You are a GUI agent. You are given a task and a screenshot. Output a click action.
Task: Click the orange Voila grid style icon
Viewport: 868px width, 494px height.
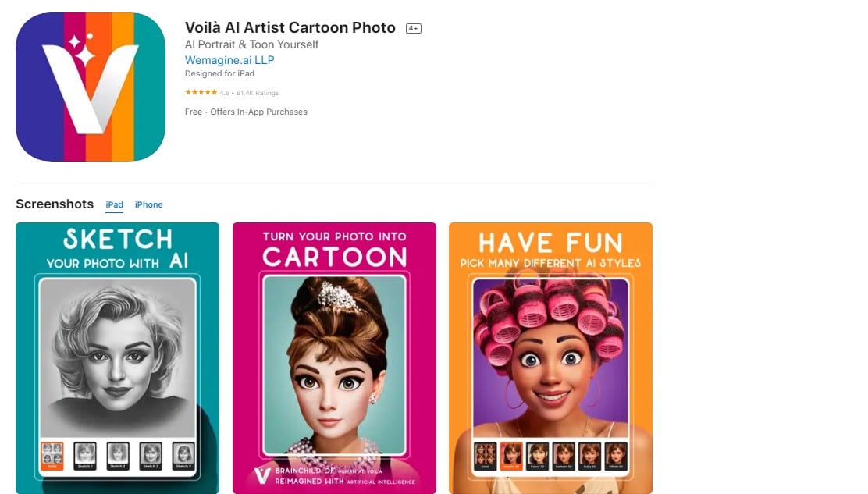pos(52,455)
